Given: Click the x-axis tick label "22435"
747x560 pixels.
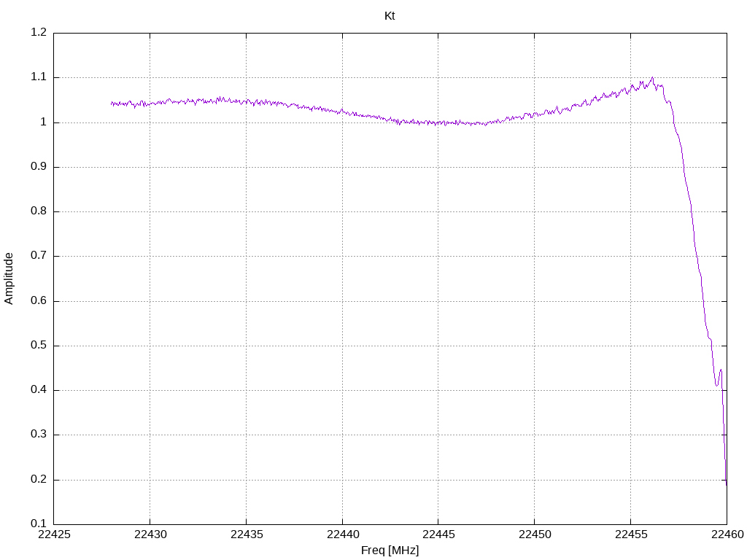Looking at the screenshot, I should point(247,534).
